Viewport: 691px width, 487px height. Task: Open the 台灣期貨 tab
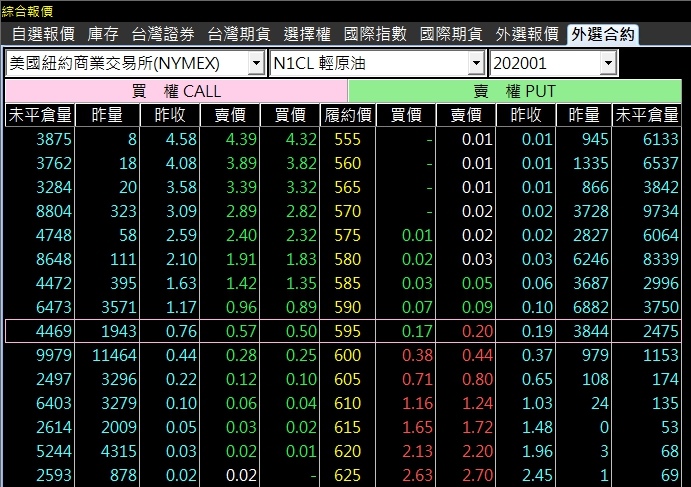point(239,34)
